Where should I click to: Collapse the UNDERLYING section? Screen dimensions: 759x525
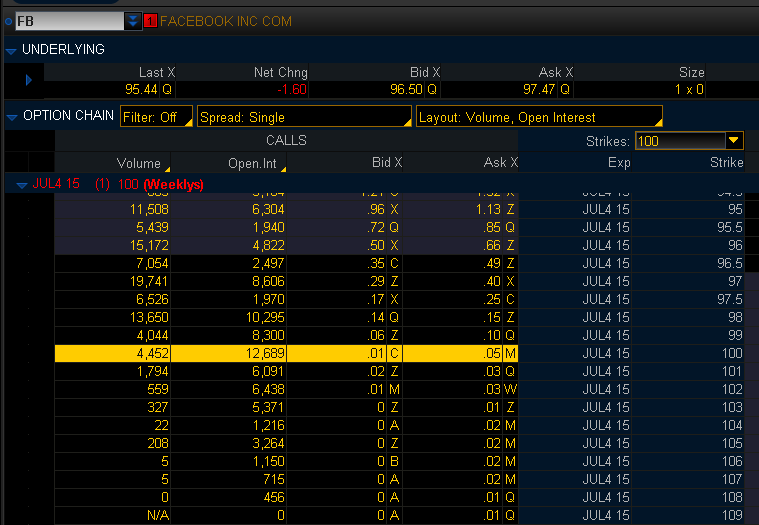11,49
